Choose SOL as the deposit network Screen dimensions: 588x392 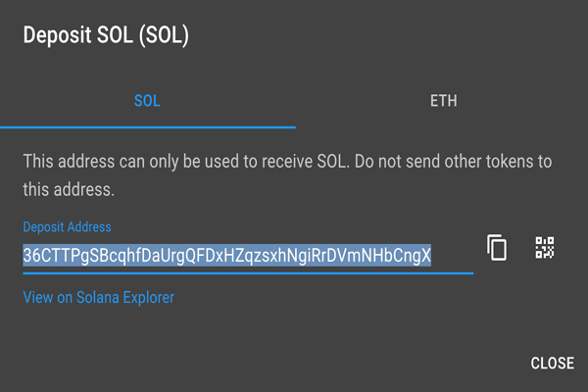147,101
